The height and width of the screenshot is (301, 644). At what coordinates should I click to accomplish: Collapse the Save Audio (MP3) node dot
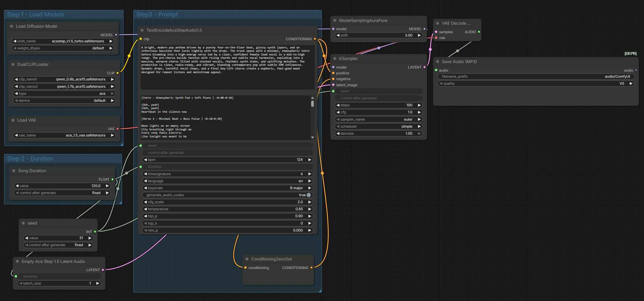click(x=438, y=62)
